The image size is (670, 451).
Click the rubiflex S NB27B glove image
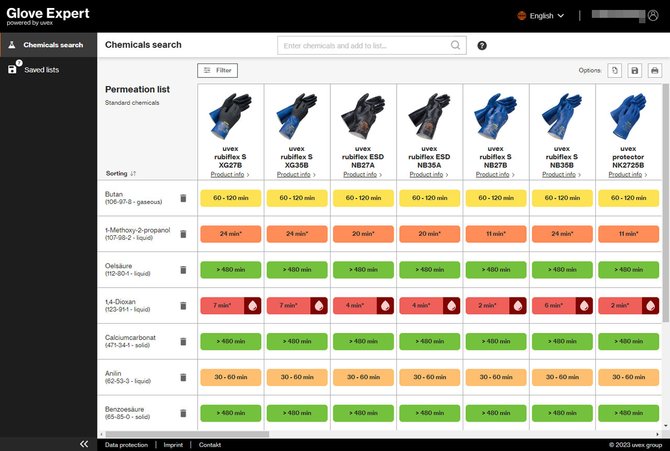coord(495,116)
